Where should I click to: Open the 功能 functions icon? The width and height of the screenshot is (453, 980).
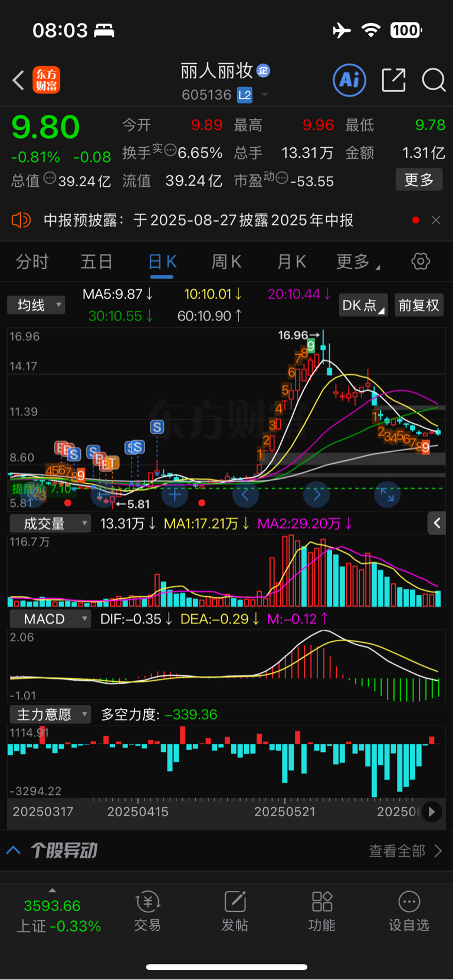pos(322,911)
